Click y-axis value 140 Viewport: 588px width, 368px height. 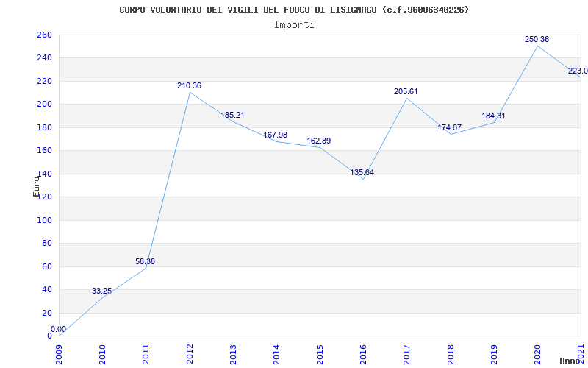pyautogui.click(x=44, y=174)
